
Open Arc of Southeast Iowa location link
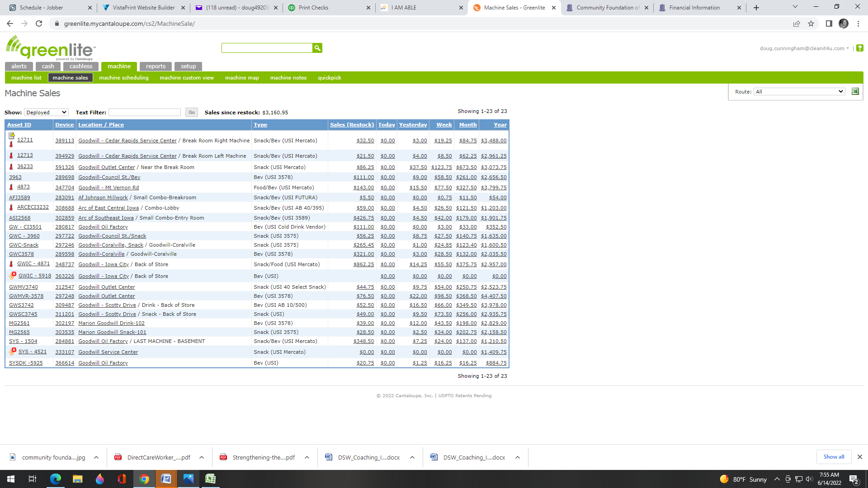(106, 218)
